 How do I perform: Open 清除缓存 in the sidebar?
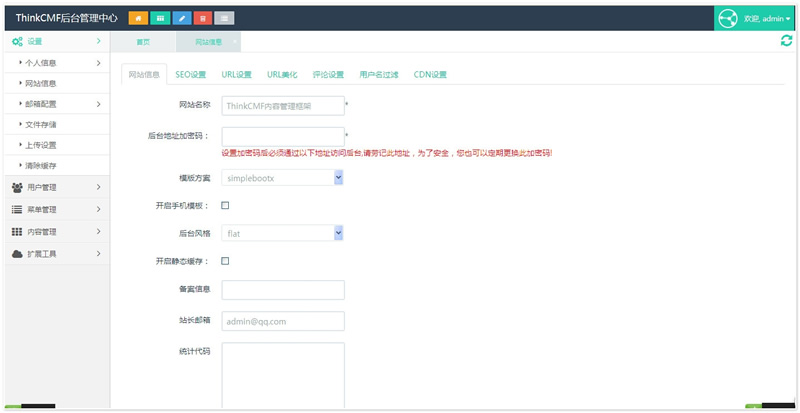tap(41, 165)
